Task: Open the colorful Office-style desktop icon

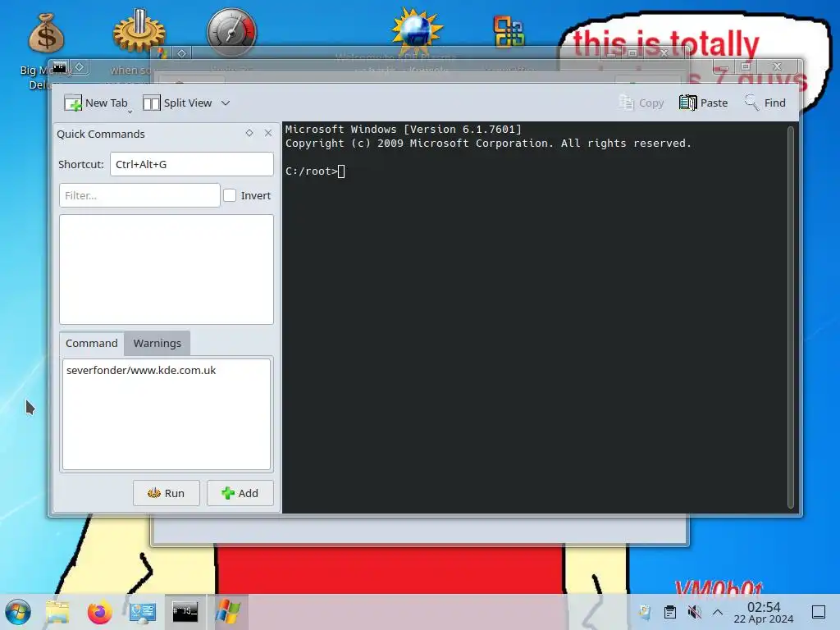Action: point(509,32)
